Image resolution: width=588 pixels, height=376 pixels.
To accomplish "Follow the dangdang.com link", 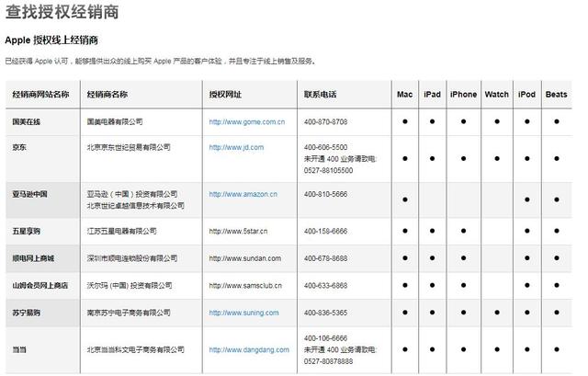I will (249, 350).
